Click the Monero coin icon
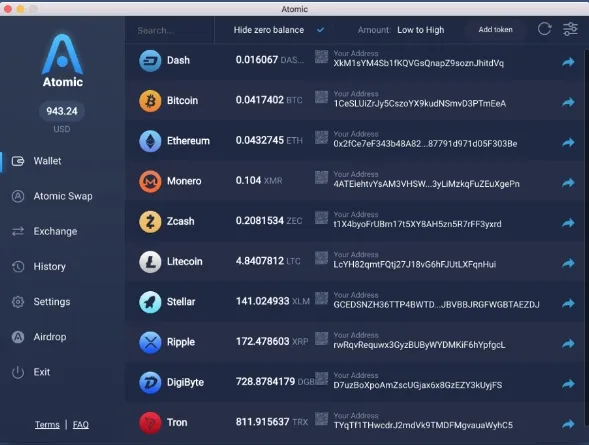The width and height of the screenshot is (589, 445). point(150,181)
